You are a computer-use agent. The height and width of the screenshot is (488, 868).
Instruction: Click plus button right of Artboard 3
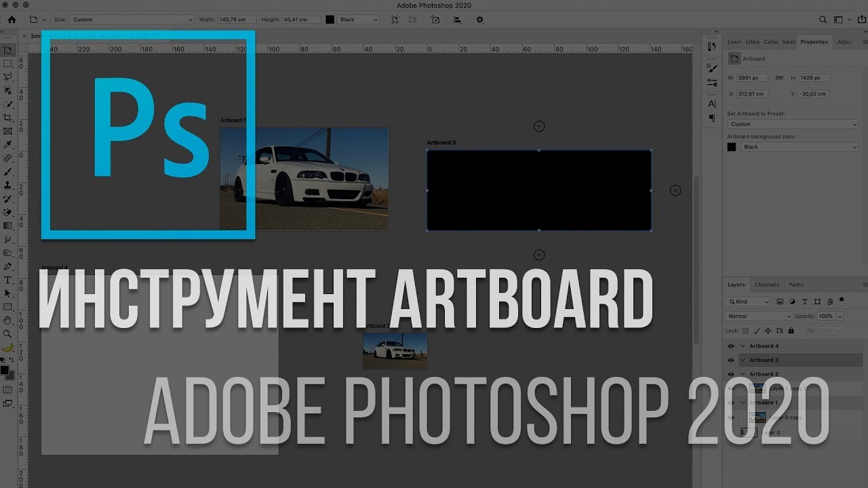pos(675,190)
